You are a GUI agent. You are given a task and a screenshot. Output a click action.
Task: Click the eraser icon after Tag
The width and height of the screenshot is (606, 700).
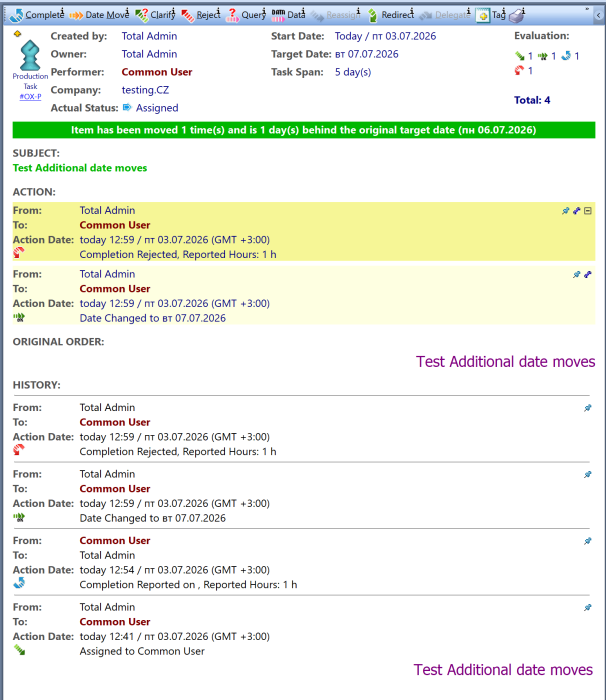pos(517,16)
